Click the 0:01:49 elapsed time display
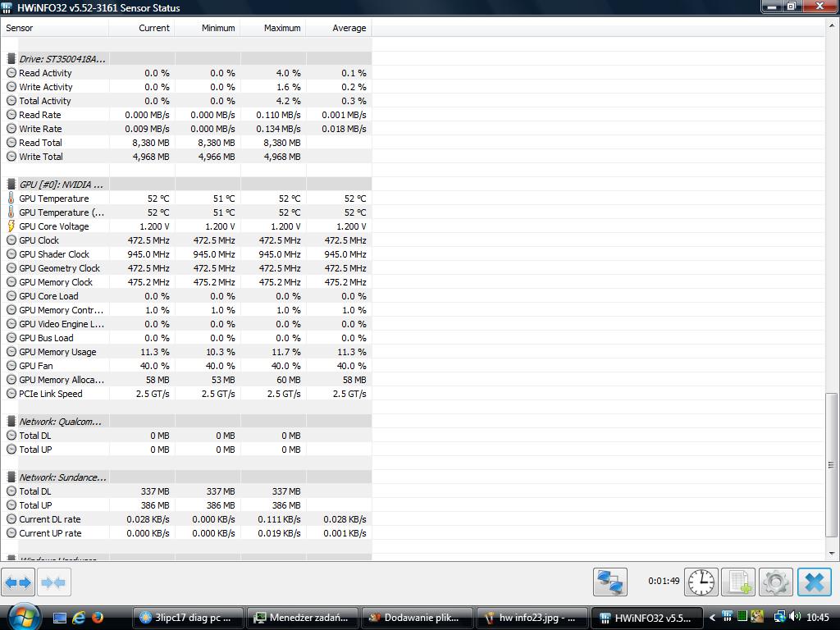Screen dimensions: 840x630 pyautogui.click(x=664, y=581)
